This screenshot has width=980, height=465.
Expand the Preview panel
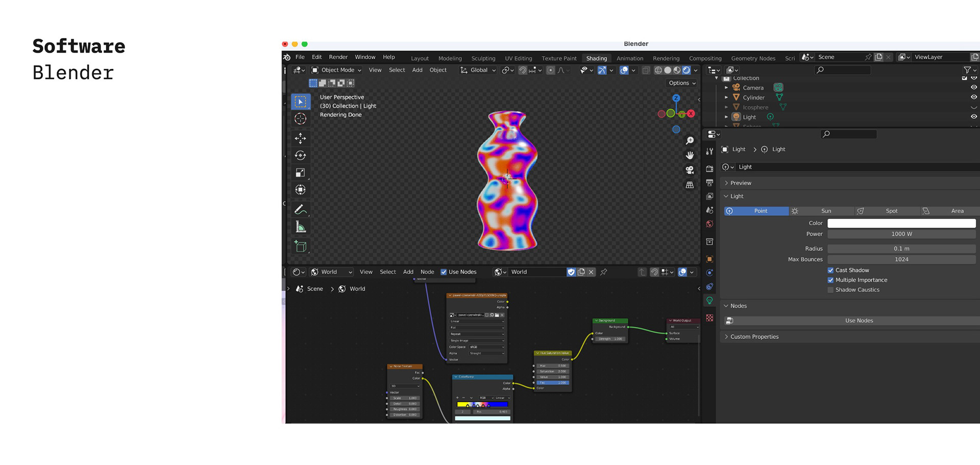coord(741,183)
